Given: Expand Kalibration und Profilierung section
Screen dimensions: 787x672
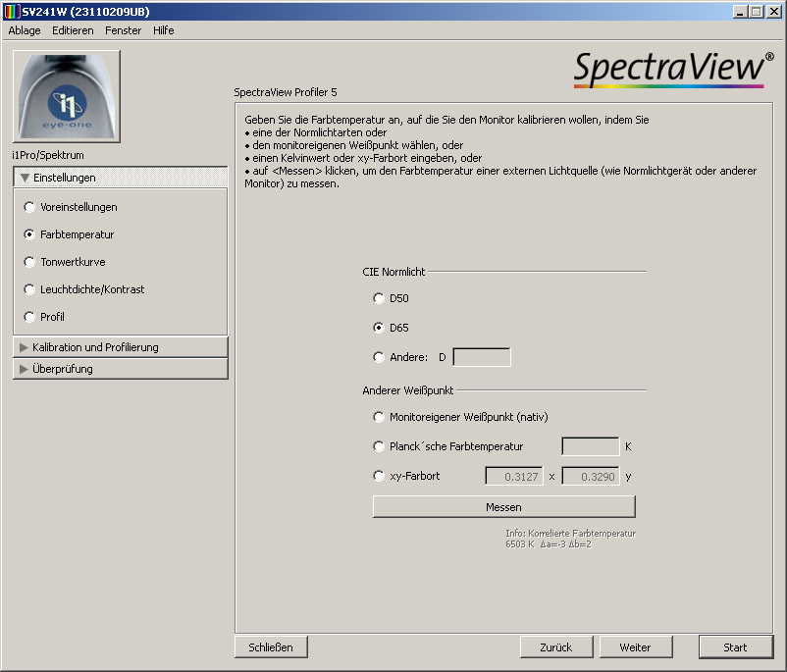Looking at the screenshot, I should [x=121, y=347].
